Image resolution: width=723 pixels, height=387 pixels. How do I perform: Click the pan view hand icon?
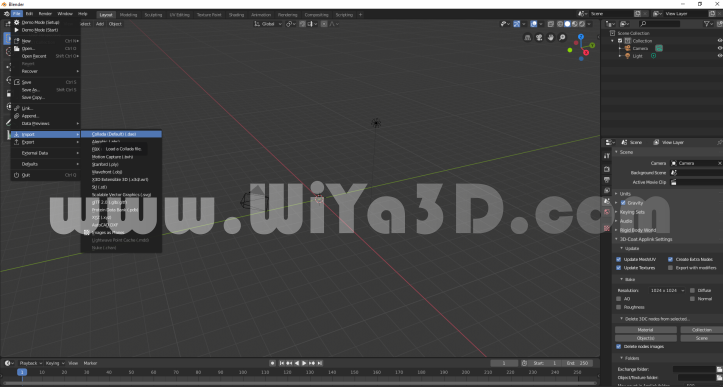[x=551, y=37]
